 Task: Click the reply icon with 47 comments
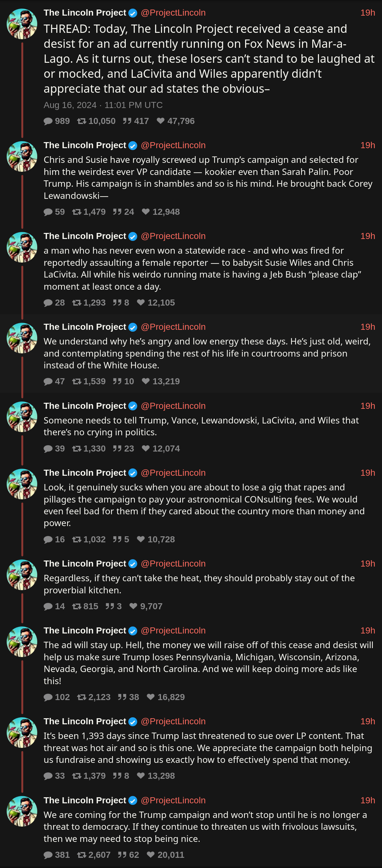click(x=48, y=381)
